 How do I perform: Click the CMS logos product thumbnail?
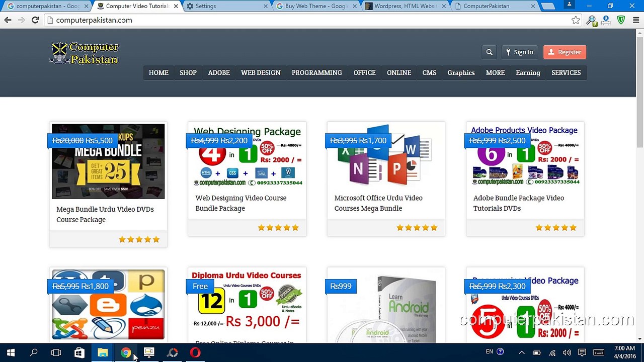[x=108, y=305]
